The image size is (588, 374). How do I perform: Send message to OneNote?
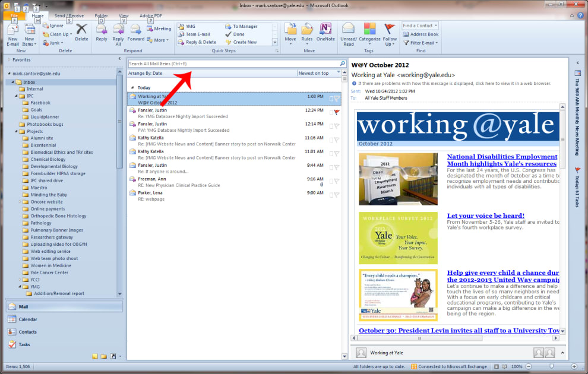(x=325, y=33)
